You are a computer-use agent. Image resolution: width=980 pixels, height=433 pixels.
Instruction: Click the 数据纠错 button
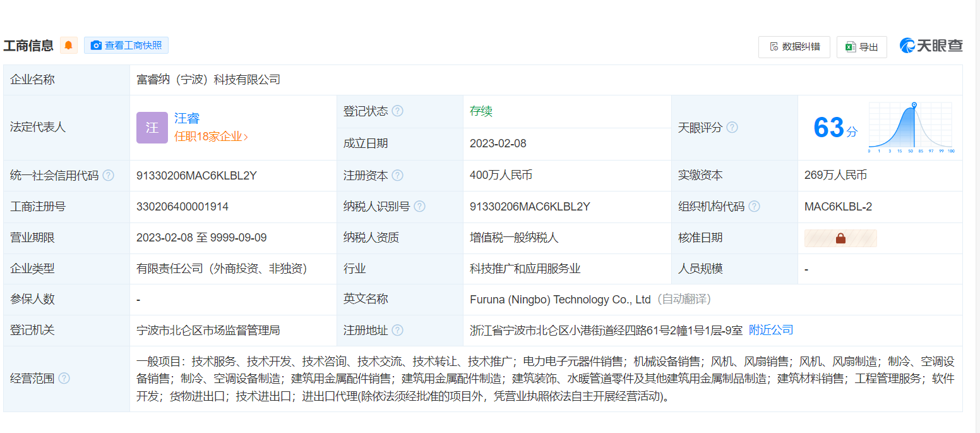[x=794, y=47]
